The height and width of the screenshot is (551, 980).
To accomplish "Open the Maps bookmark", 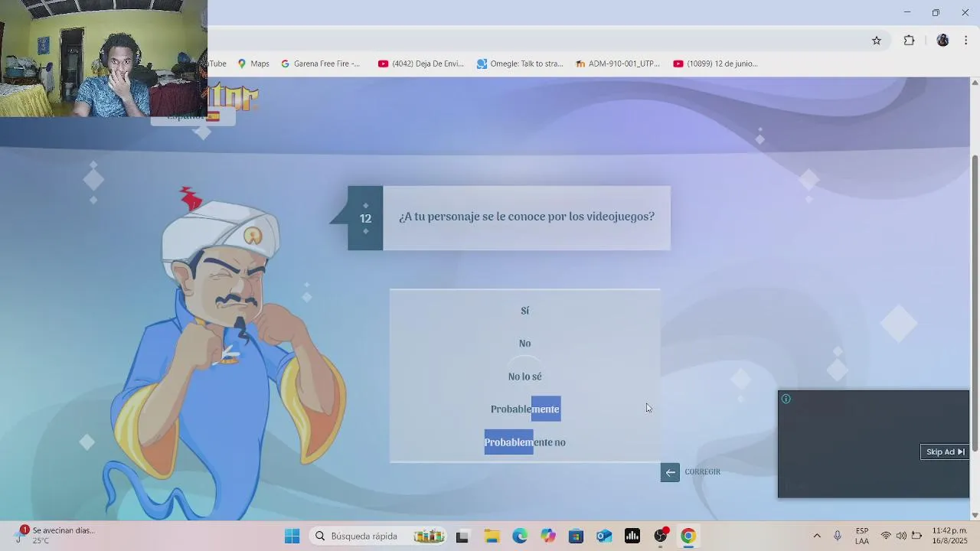I will [253, 64].
